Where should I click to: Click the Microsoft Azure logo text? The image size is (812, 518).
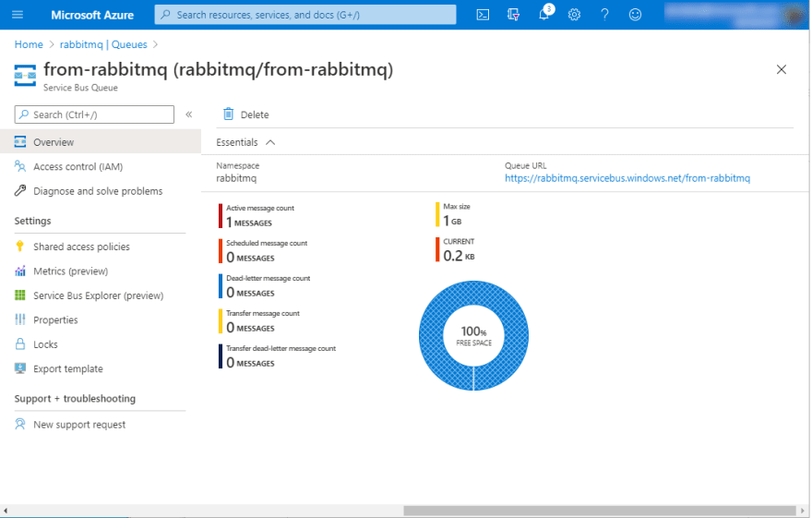(x=92, y=15)
